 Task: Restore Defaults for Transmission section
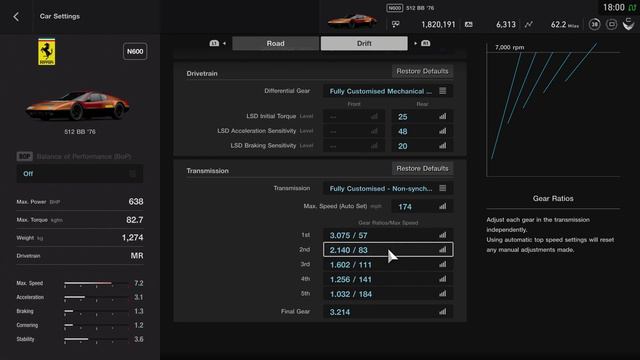[422, 168]
